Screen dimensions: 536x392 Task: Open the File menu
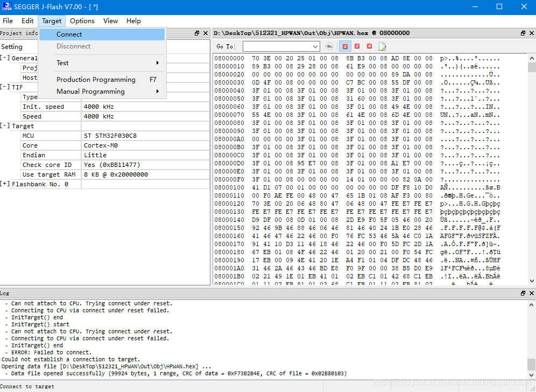tap(8, 21)
